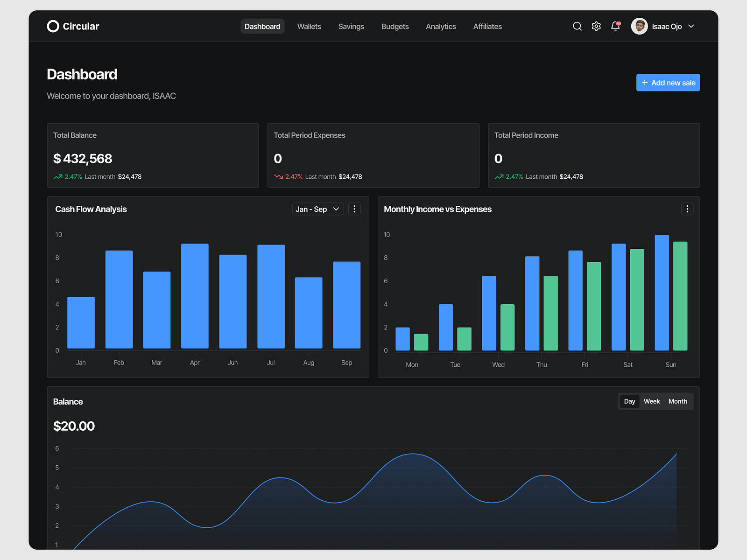This screenshot has height=560, width=747.
Task: Open the settings gear
Action: [x=596, y=26]
